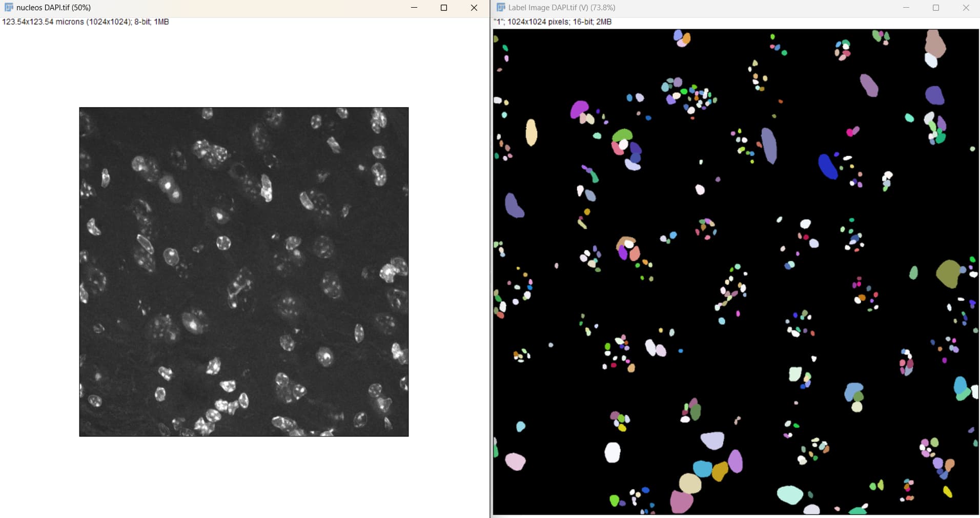Minimize the Label Image DAPI.tif window
The height and width of the screenshot is (518, 980).
(x=905, y=8)
